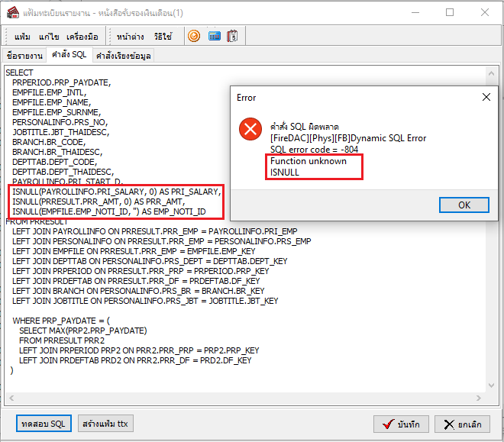Click inside the SQL text editor on the WHERE line
This screenshot has height=442, width=504.
click(x=62, y=321)
